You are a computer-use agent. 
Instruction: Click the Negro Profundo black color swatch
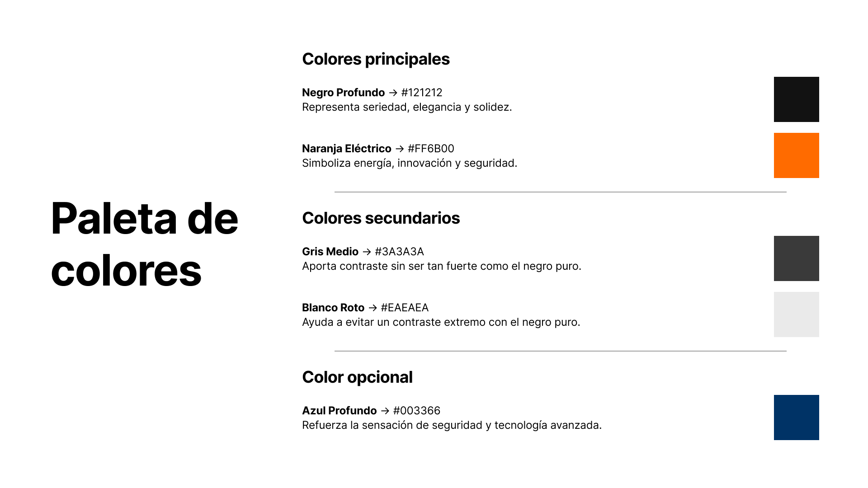point(796,99)
